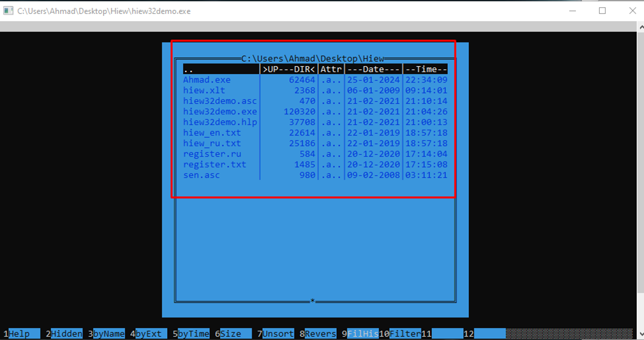Maximize the hiew32demo.exe window
The width and height of the screenshot is (644, 340).
[602, 11]
